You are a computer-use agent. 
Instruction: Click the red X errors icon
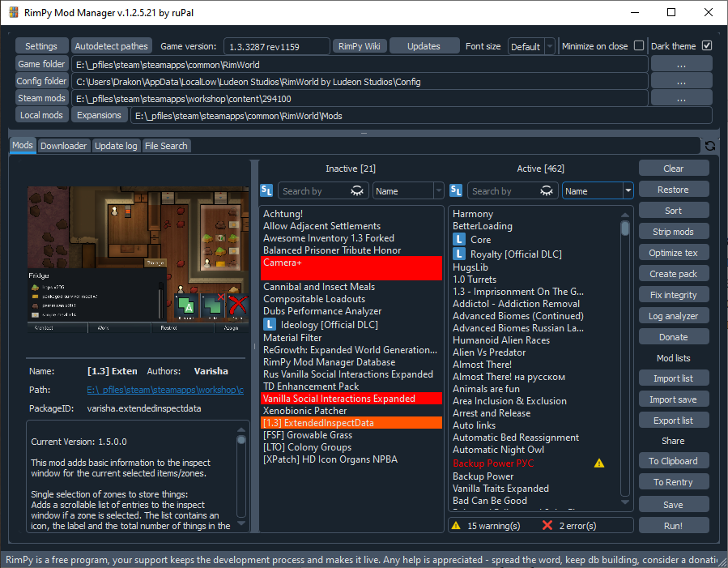[547, 525]
